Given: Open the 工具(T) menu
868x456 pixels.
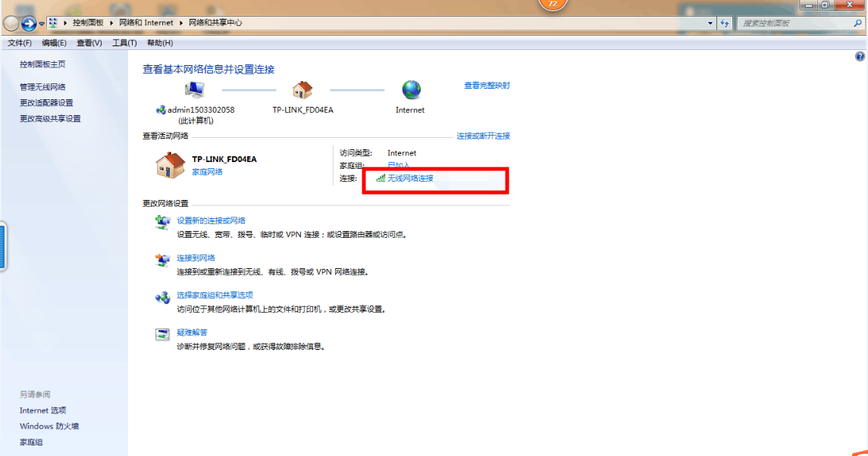Looking at the screenshot, I should [124, 42].
